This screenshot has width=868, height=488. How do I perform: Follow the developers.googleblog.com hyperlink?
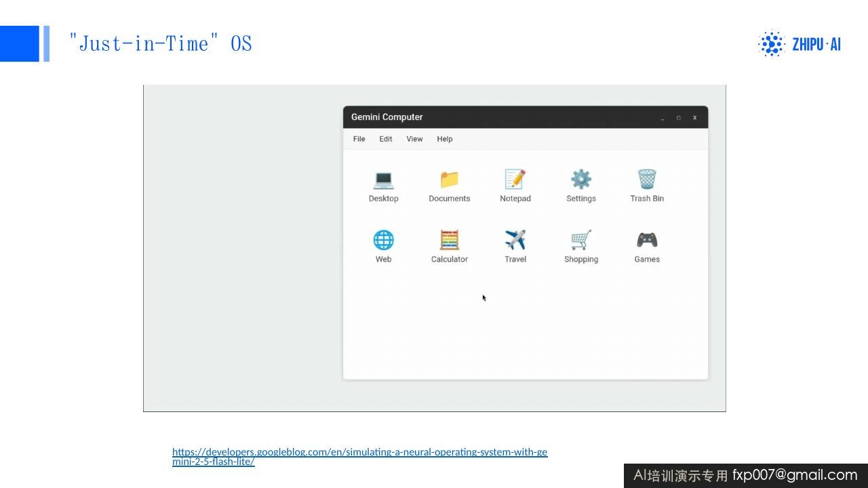359,457
